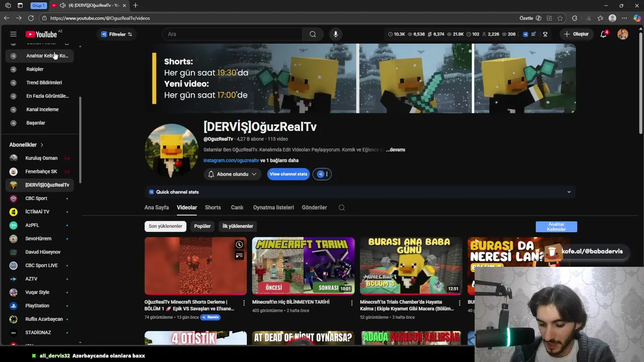This screenshot has width=644, height=362.
Task: Open the browser extensions puzzle icon
Action: pyautogui.click(x=575, y=18)
